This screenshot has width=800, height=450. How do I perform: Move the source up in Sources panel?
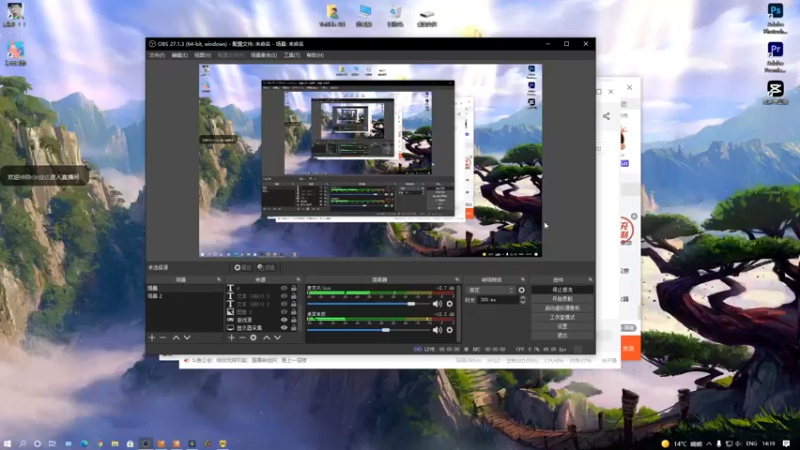tap(266, 338)
